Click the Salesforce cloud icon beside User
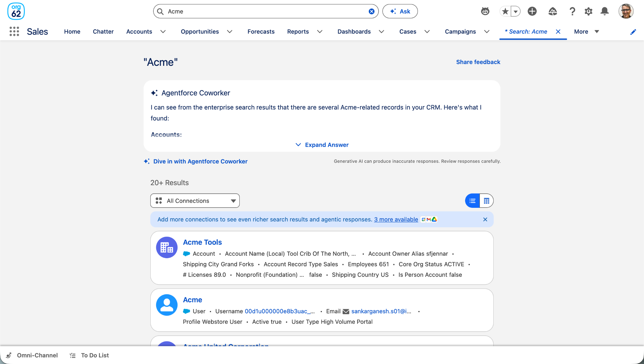 [186, 311]
